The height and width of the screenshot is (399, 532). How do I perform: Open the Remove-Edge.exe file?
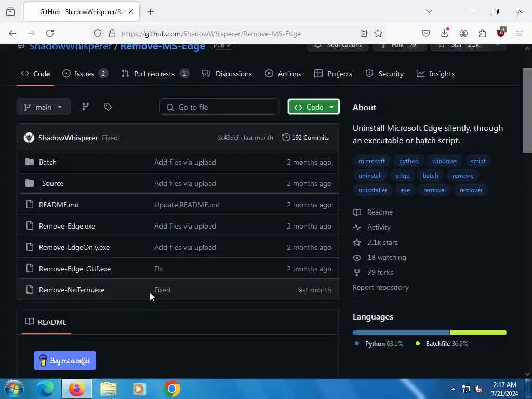tap(67, 227)
